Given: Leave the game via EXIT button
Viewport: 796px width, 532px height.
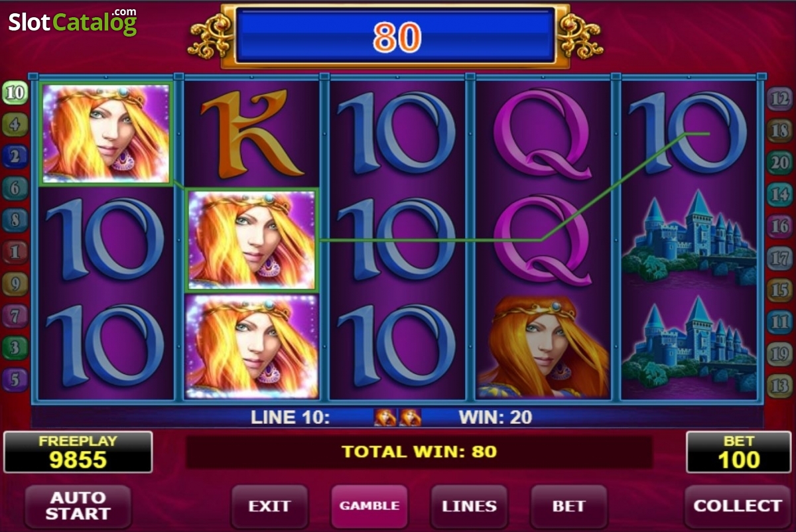Looking at the screenshot, I should click(269, 506).
